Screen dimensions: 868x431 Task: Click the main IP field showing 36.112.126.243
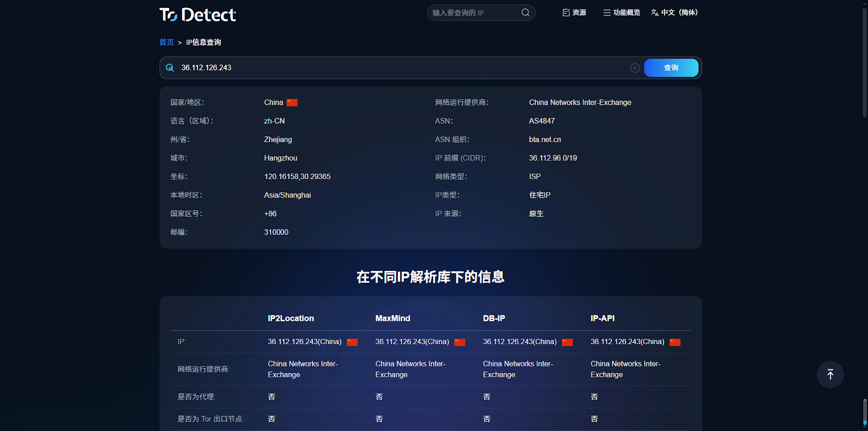coord(401,68)
